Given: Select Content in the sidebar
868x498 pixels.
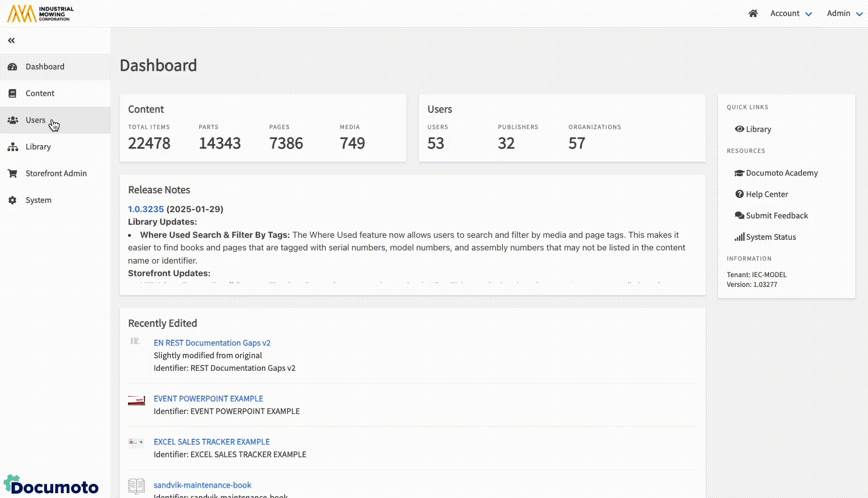Looking at the screenshot, I should click(x=40, y=93).
